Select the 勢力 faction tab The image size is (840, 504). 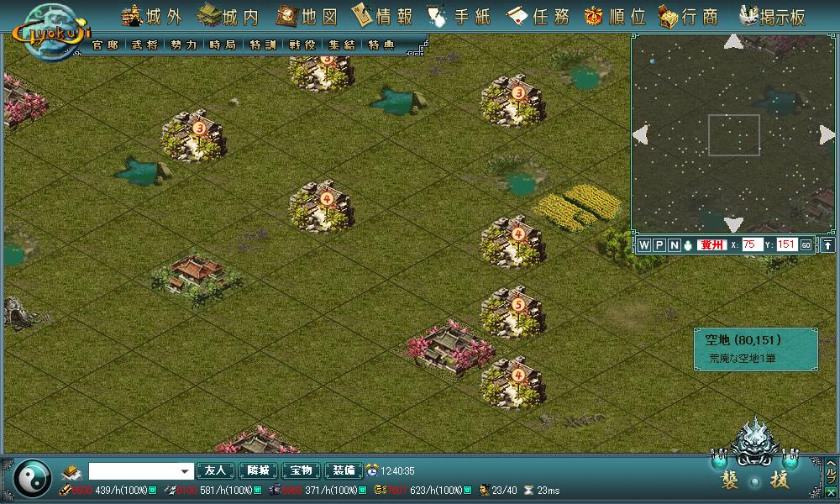tap(184, 45)
